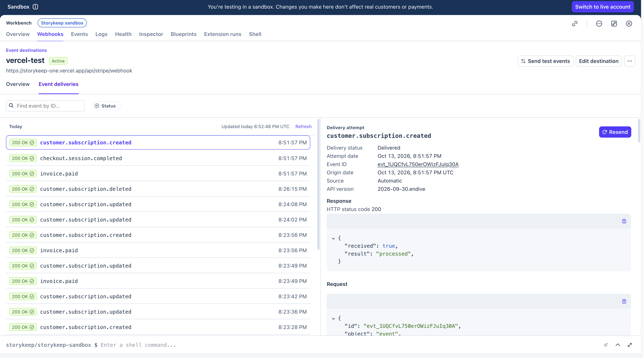Screen dimensions: 644x358
Task: Open the workbench more options circle icon
Action: 599,24
